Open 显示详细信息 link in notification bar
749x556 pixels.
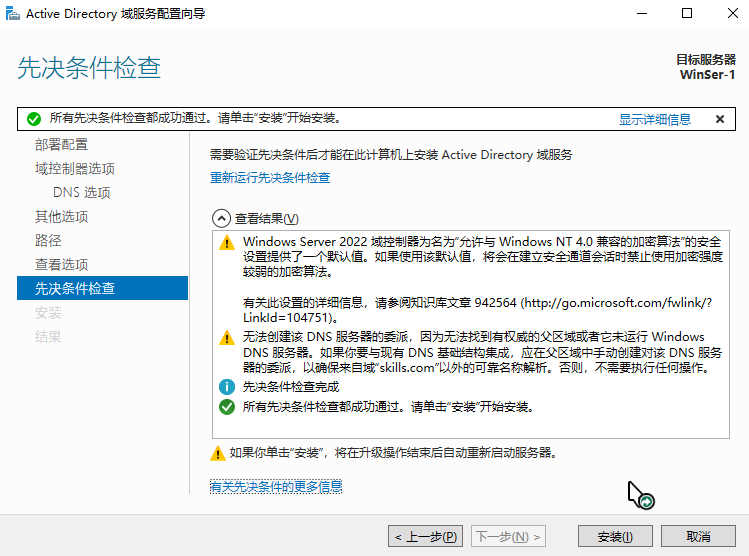tap(655, 119)
